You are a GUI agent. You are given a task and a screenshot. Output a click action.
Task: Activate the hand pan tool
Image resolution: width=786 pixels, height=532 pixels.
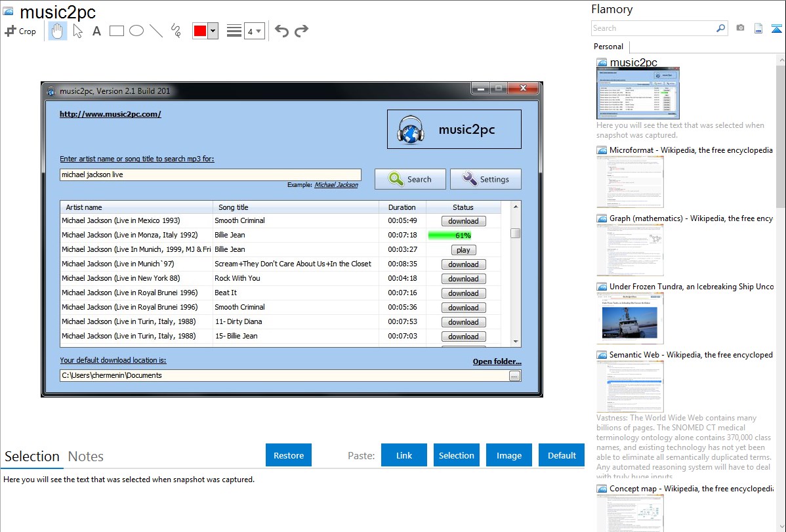tap(58, 31)
